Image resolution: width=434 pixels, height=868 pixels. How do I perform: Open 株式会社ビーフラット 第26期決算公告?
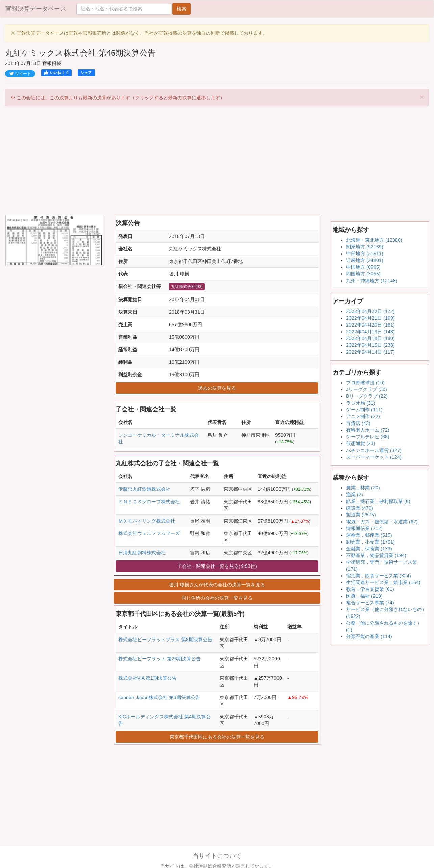point(160,659)
